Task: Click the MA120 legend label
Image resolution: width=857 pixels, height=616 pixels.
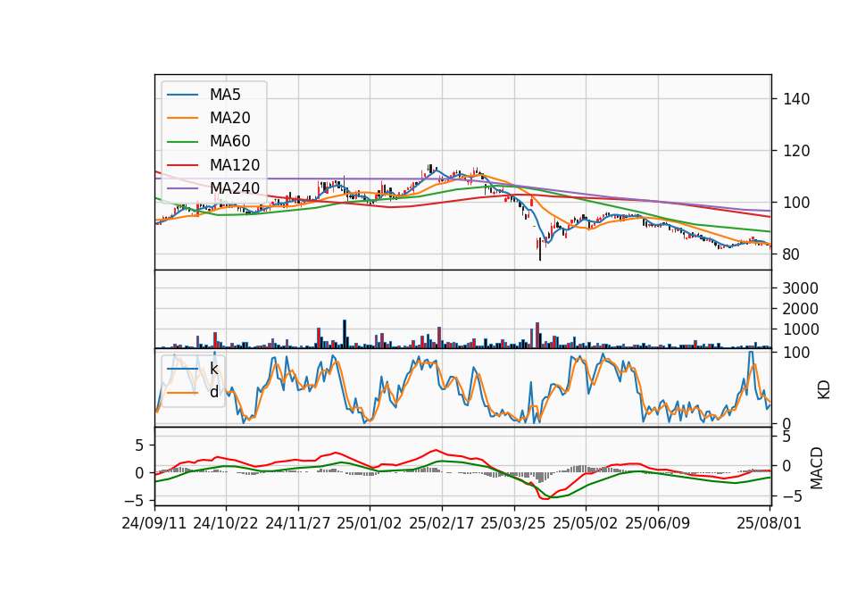Action: pyautogui.click(x=235, y=165)
